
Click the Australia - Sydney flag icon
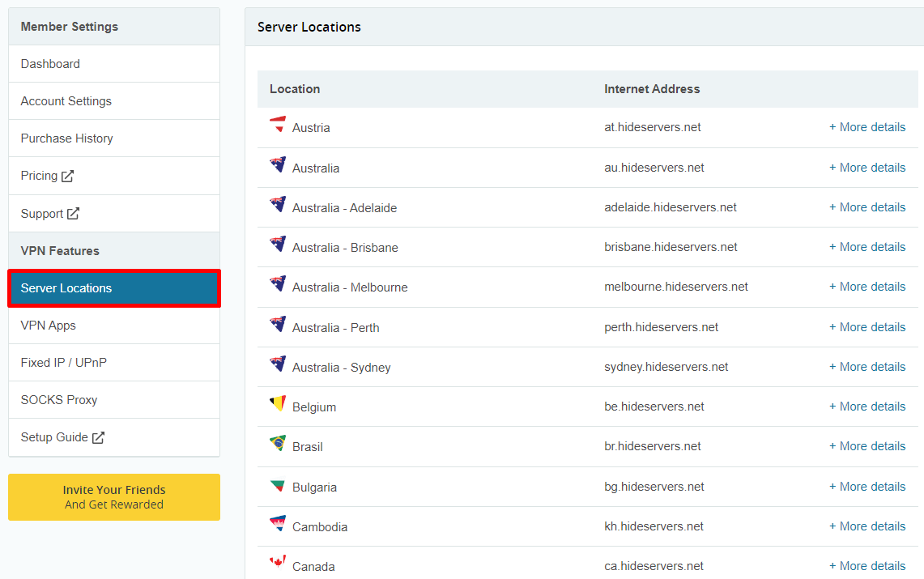click(278, 364)
